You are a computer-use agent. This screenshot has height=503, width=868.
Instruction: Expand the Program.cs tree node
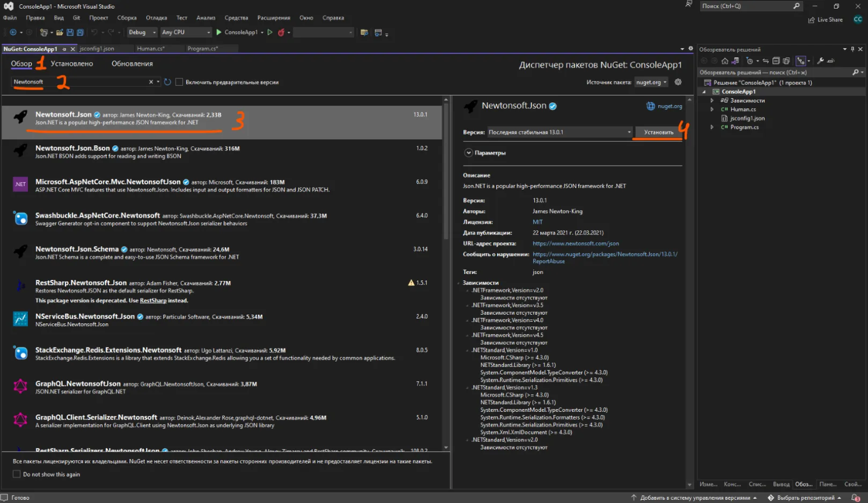(712, 127)
